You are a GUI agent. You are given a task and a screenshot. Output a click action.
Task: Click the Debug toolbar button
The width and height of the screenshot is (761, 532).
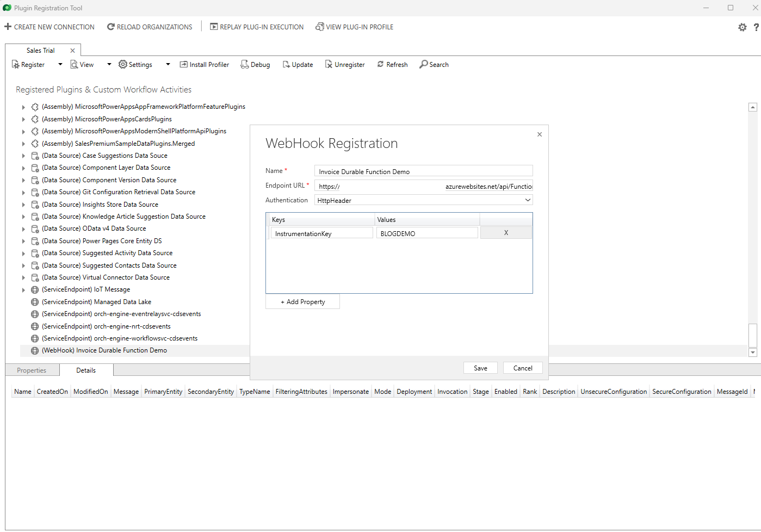pos(255,64)
